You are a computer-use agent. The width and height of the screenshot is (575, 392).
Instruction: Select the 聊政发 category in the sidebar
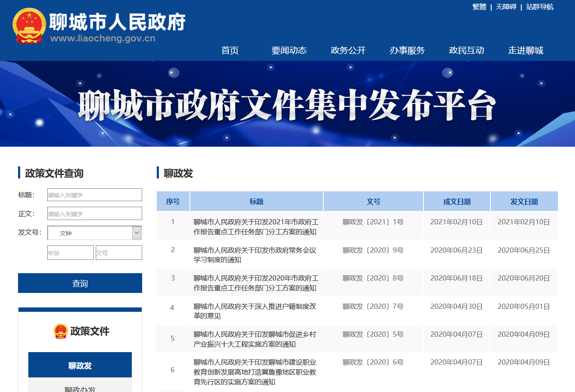(x=80, y=365)
